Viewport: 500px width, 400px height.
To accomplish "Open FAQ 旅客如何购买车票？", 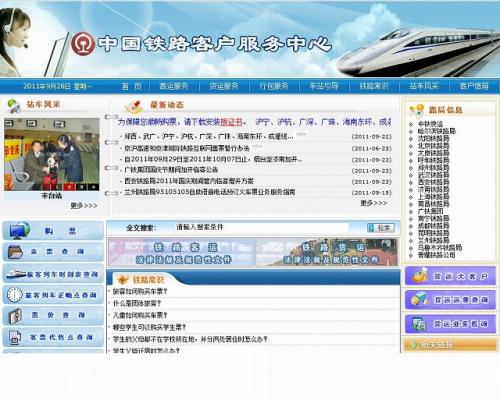I will pos(140,292).
